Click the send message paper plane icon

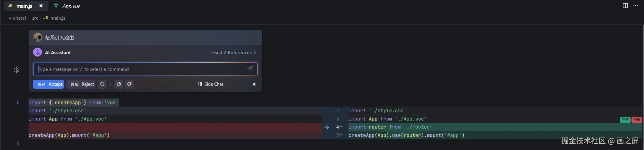[250, 68]
